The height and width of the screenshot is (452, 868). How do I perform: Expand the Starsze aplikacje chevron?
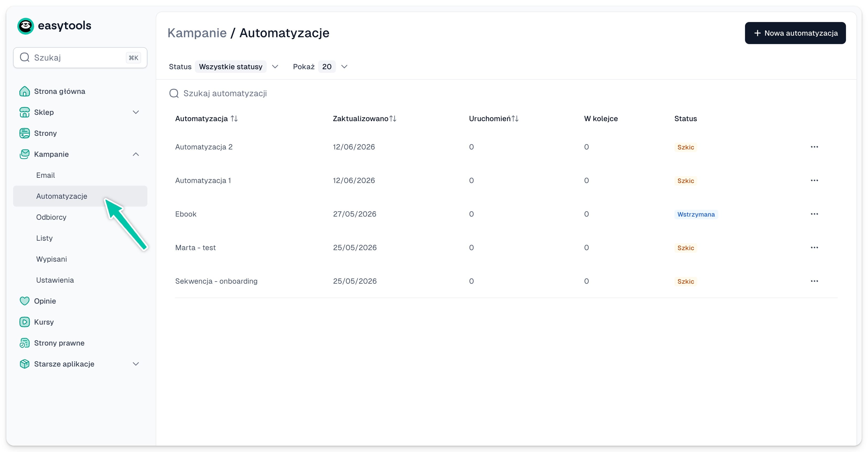click(136, 364)
